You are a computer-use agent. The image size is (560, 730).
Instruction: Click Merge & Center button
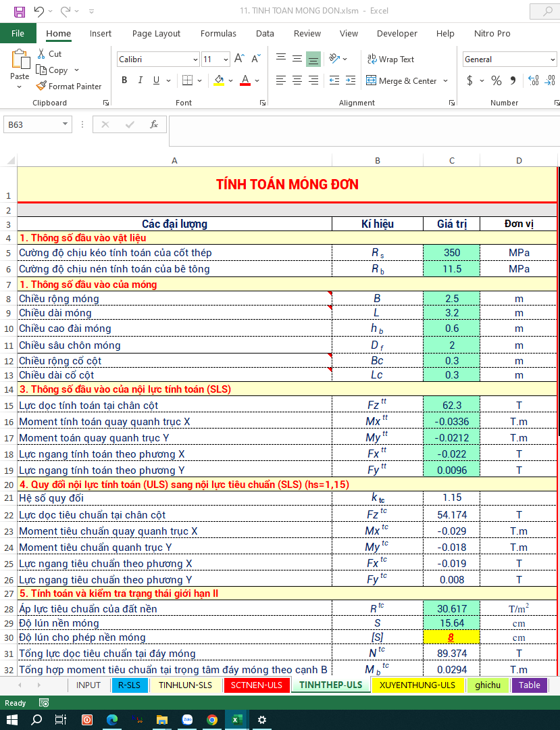pyautogui.click(x=402, y=80)
